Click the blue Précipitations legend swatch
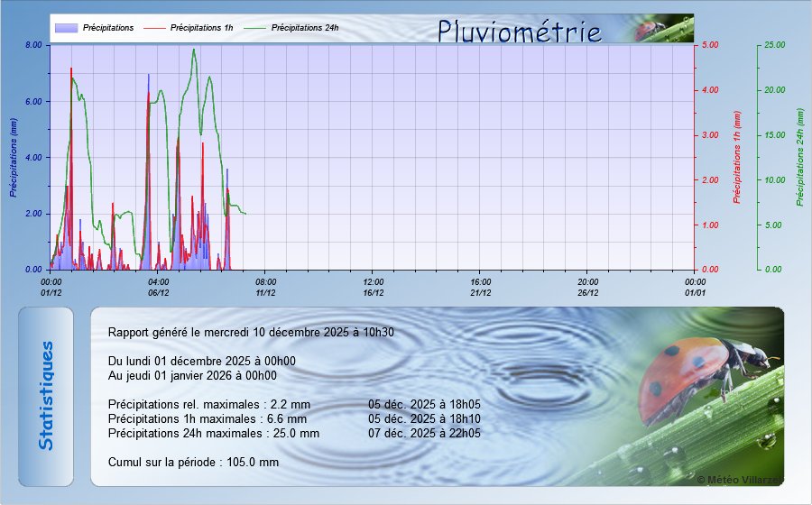Image resolution: width=812 pixels, height=505 pixels. [x=66, y=28]
